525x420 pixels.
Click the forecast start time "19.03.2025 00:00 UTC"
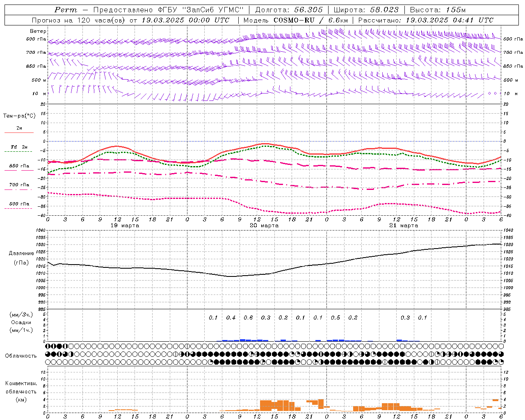click(186, 20)
